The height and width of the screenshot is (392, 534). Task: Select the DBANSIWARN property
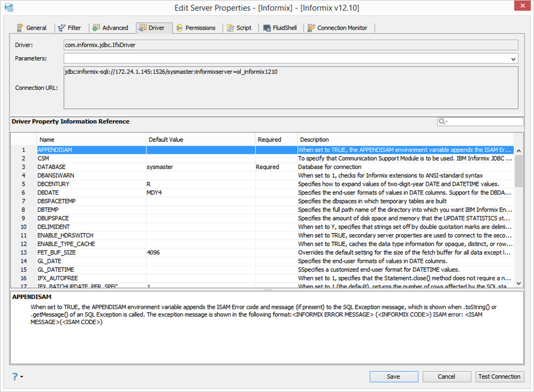[262, 176]
